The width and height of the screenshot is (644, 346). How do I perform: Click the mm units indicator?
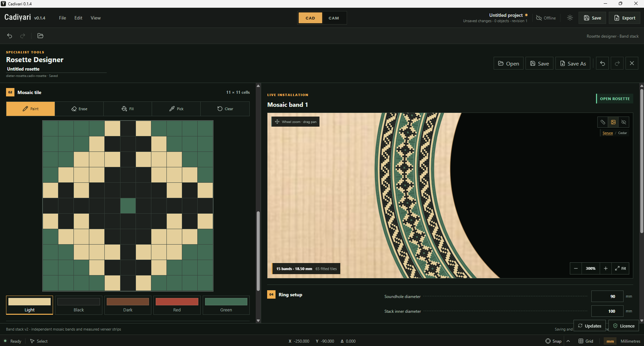pos(610,341)
